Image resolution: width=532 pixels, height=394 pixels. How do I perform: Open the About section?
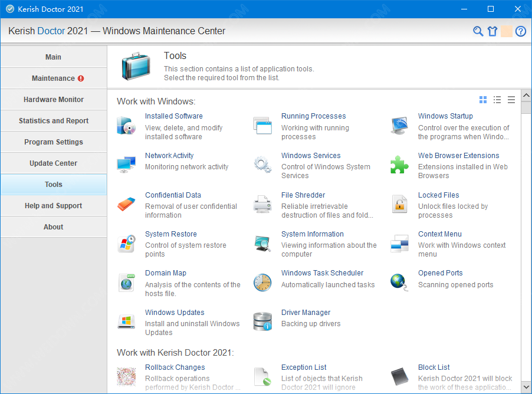click(x=54, y=227)
